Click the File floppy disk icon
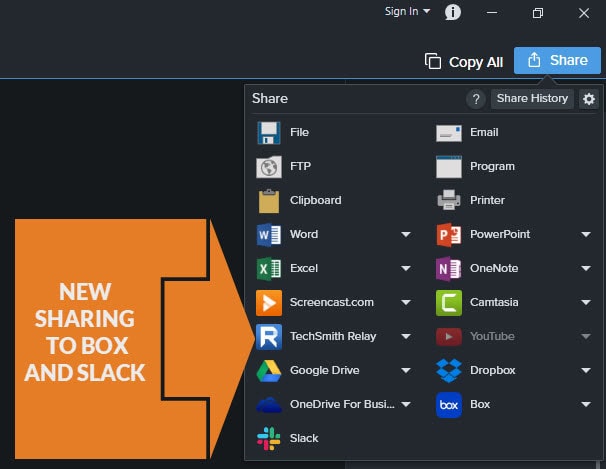The height and width of the screenshot is (469, 606). pos(269,133)
